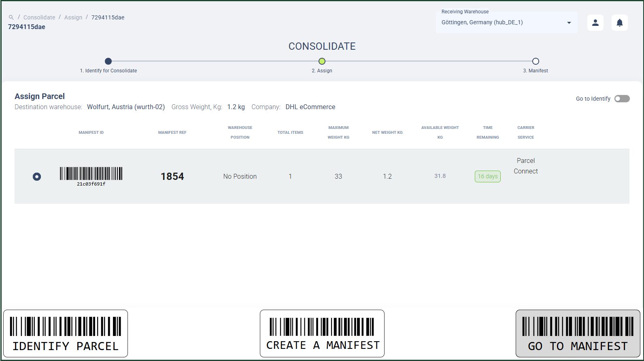The height and width of the screenshot is (361, 644).
Task: Click manifest ref value 1854
Action: coord(172,177)
